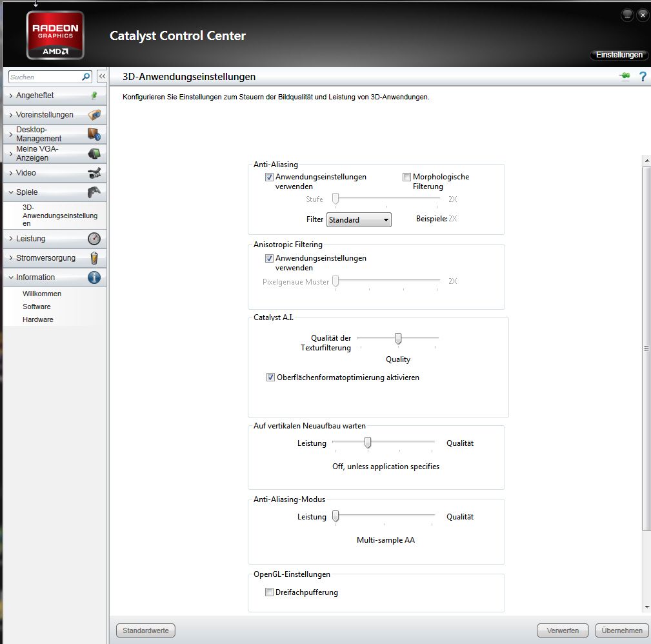Click the Leistung gauge icon
The width and height of the screenshot is (651, 644).
pos(94,239)
